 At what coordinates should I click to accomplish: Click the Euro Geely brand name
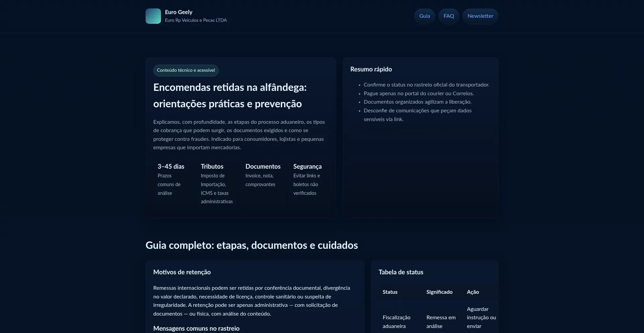coord(178,12)
